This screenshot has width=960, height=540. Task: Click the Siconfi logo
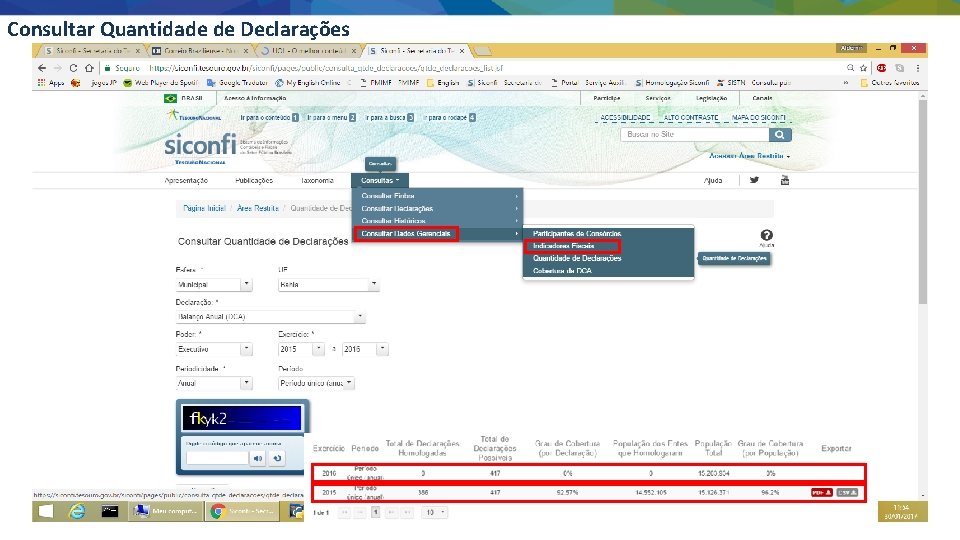(x=200, y=144)
